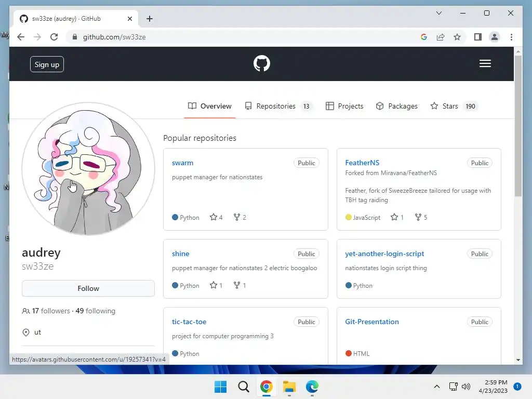Open Chrome three-dot menu
This screenshot has height=399, width=532.
coord(511,37)
